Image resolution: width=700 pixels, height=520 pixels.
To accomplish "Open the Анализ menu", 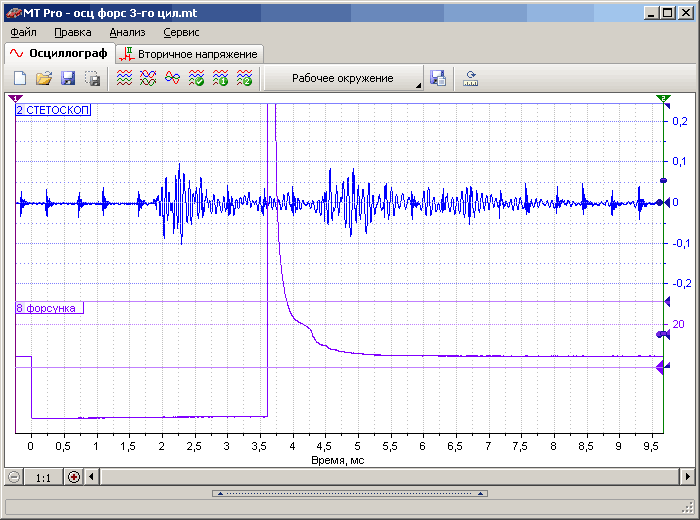I will click(x=127, y=32).
